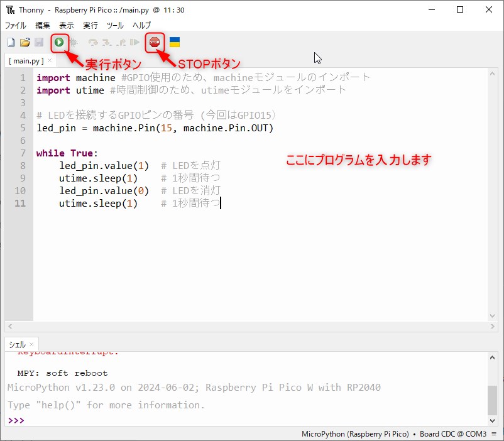Viewport: 504px width, 441px height.
Task: Click line number 5 in the gutter
Action: click(x=23, y=128)
